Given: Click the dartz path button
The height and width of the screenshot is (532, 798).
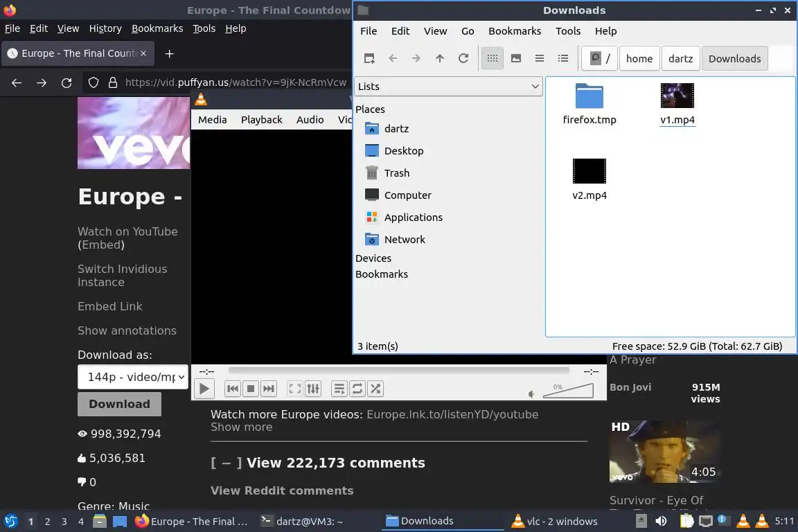Looking at the screenshot, I should coord(680,59).
